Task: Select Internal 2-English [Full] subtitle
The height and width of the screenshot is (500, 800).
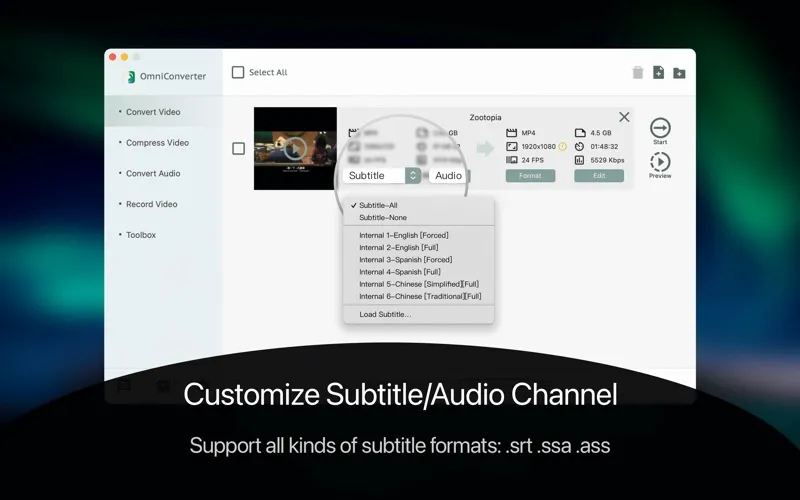Action: click(418, 247)
